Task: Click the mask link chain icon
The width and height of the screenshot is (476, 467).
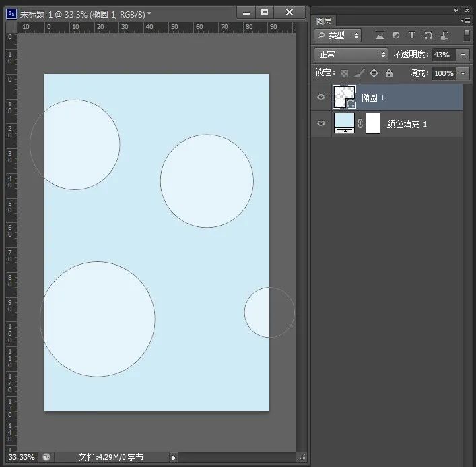Action: [x=360, y=123]
